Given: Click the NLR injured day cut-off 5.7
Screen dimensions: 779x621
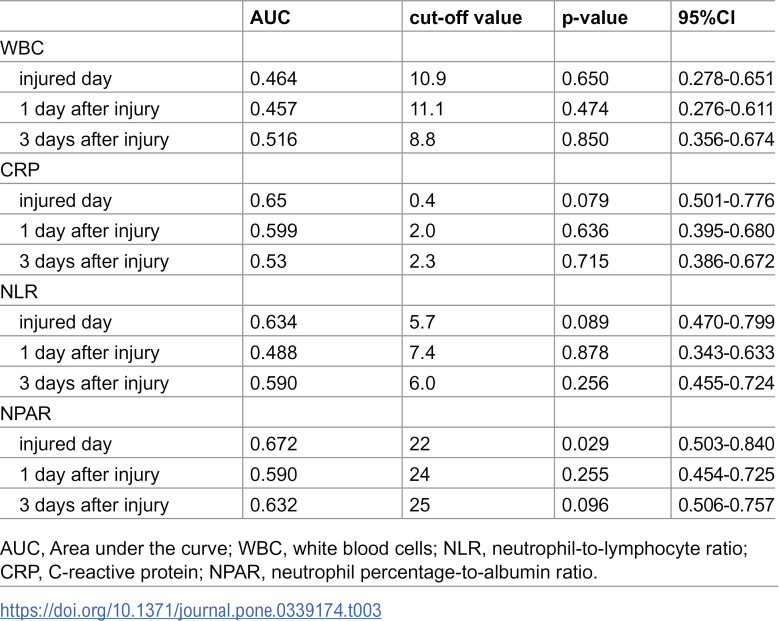Looking at the screenshot, I should click(x=422, y=322).
